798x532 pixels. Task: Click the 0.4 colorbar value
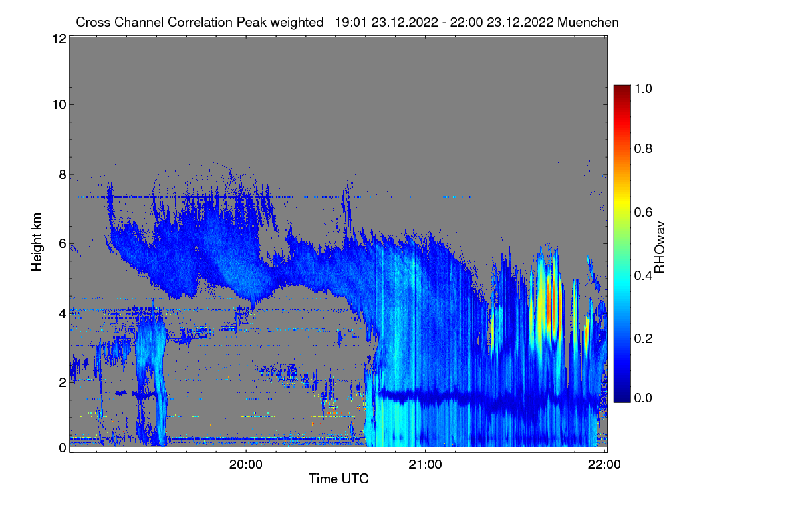[644, 275]
